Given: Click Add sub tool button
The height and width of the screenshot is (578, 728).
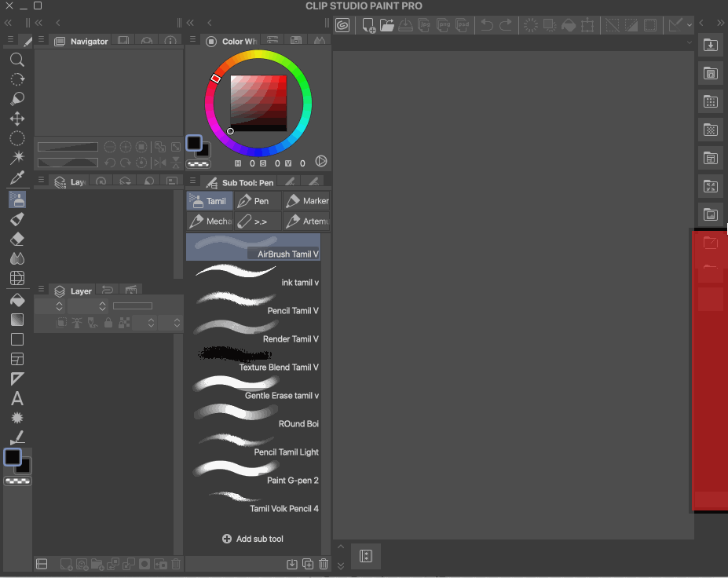Looking at the screenshot, I should pos(253,539).
